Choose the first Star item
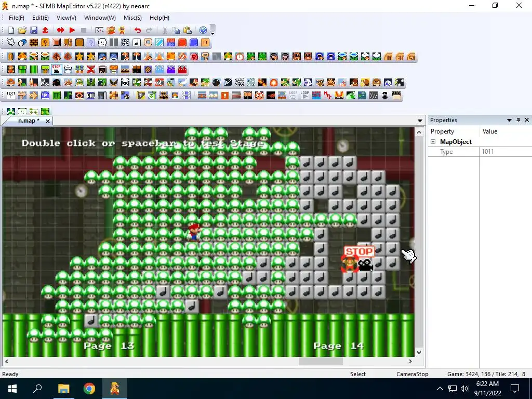 tap(79, 56)
